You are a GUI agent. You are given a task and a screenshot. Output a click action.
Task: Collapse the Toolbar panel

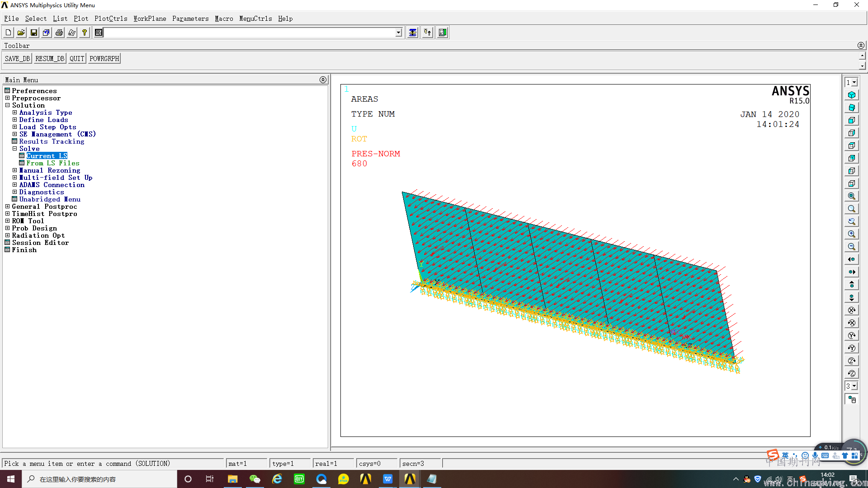pyautogui.click(x=861, y=46)
